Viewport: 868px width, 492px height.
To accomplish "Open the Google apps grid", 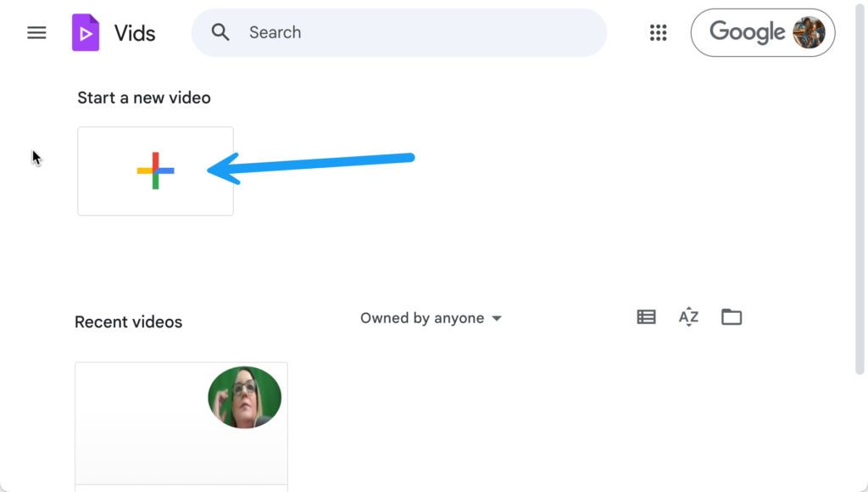I will point(659,33).
